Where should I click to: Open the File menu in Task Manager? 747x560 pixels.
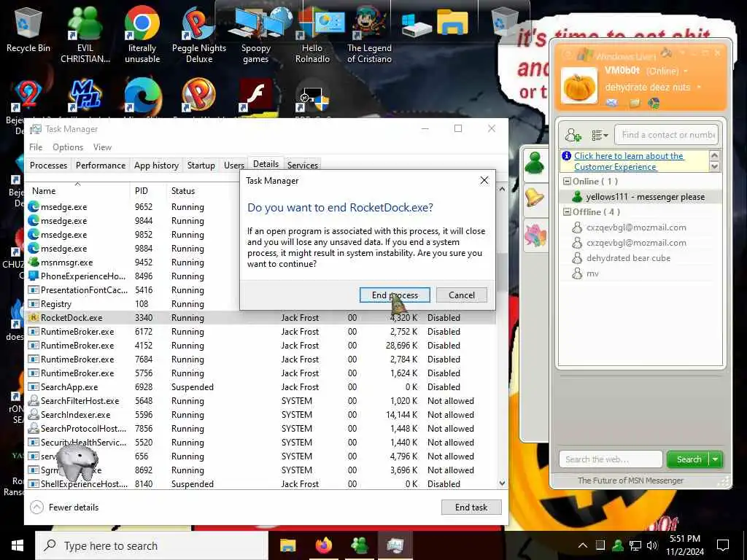[36, 147]
